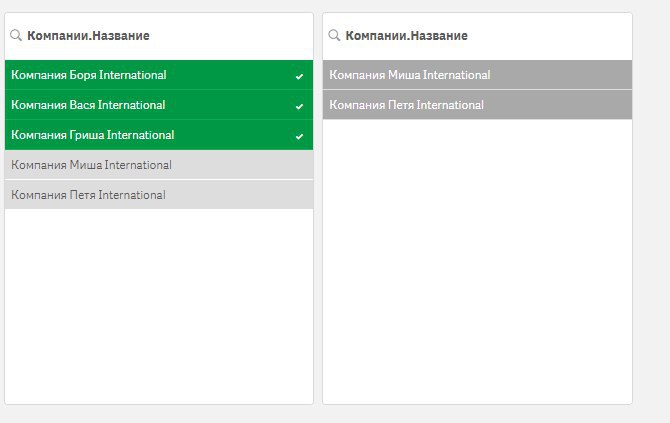The image size is (670, 423).
Task: Click the checkmark on the Компания Гриша International row
Action: (299, 136)
